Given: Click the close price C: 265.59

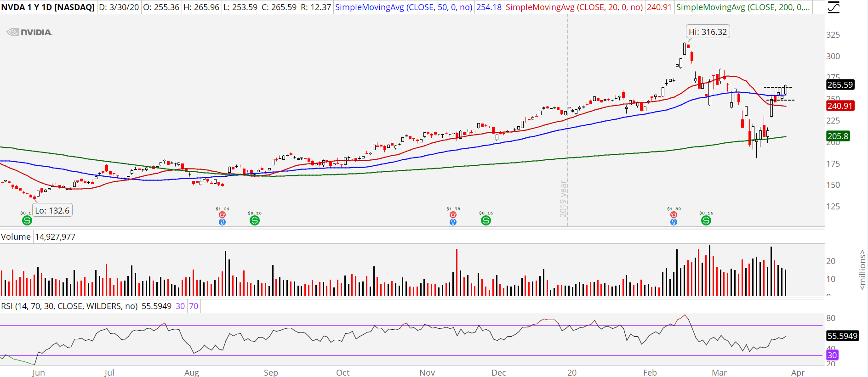Looking at the screenshot, I should pyautogui.click(x=279, y=7).
